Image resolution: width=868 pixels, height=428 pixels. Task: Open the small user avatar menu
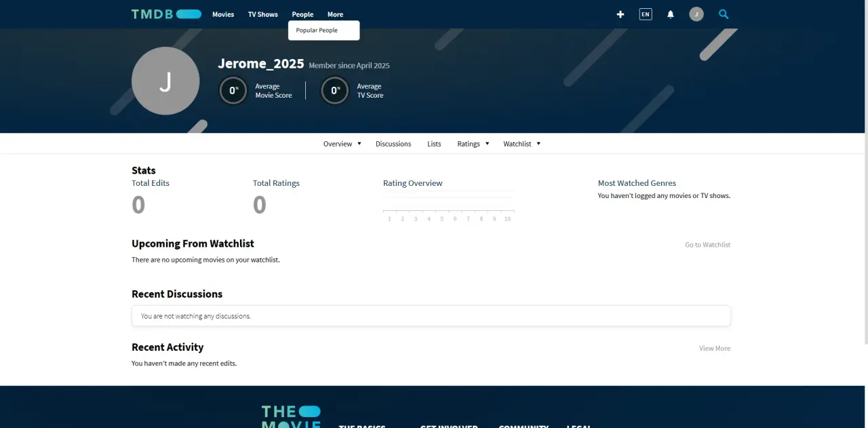point(696,14)
